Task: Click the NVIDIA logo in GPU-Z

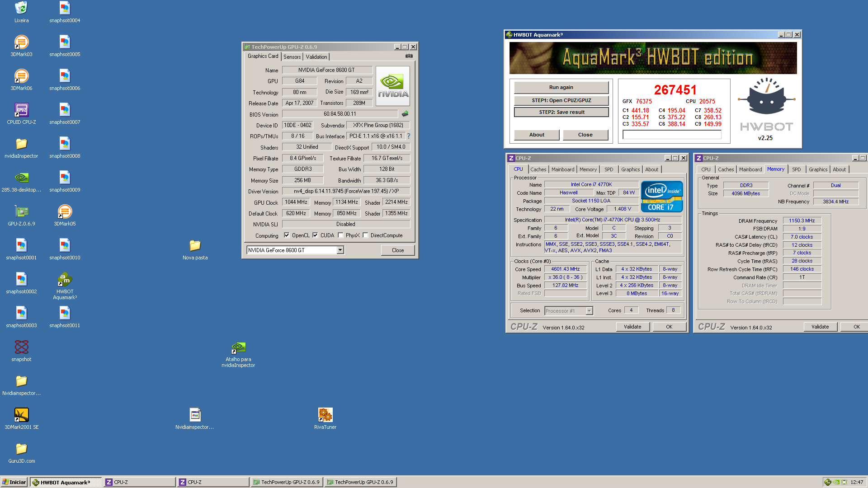Action: (393, 86)
